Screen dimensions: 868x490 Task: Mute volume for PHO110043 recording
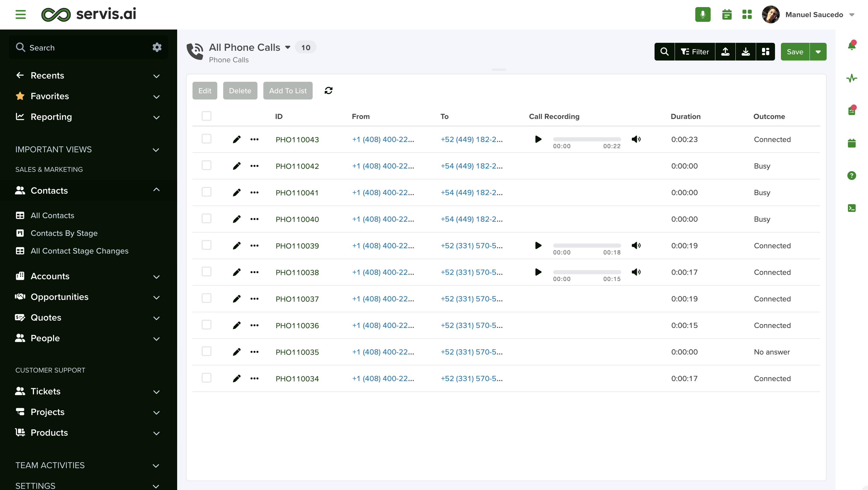click(x=636, y=139)
